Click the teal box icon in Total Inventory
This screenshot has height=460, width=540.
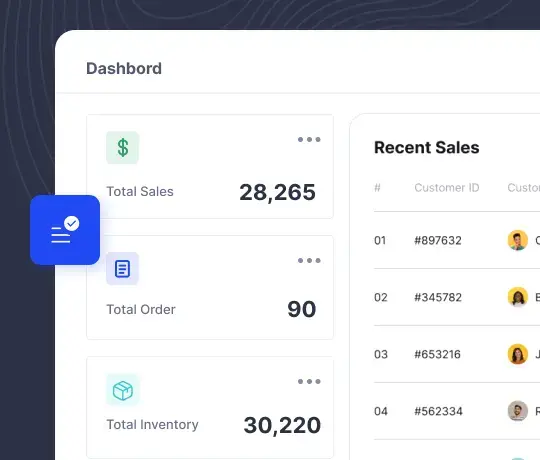pos(123,391)
